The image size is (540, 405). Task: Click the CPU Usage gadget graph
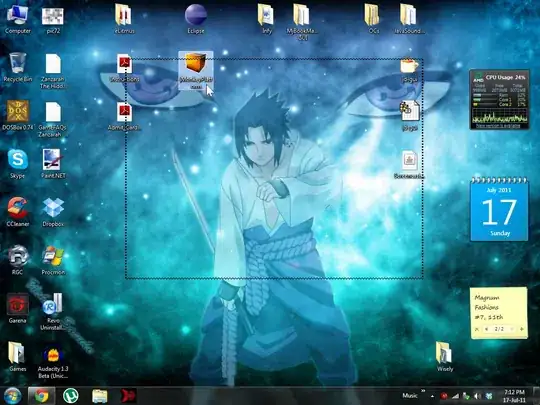pyautogui.click(x=499, y=115)
